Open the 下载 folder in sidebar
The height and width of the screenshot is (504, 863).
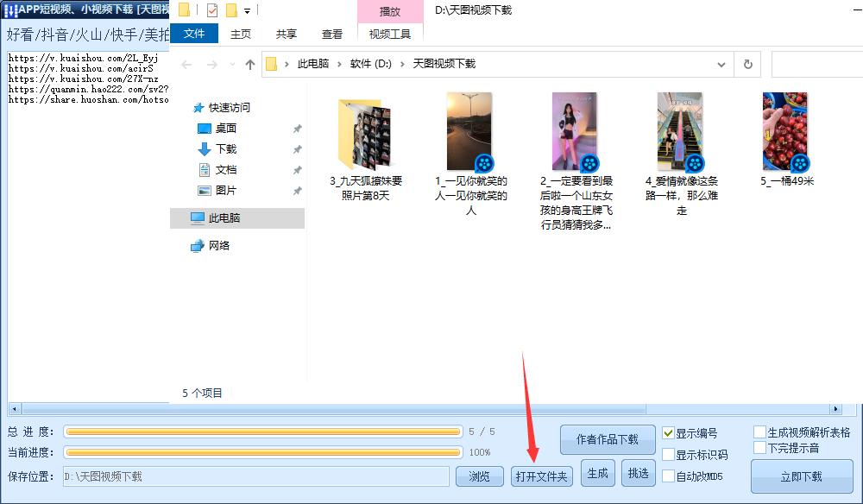[x=226, y=148]
